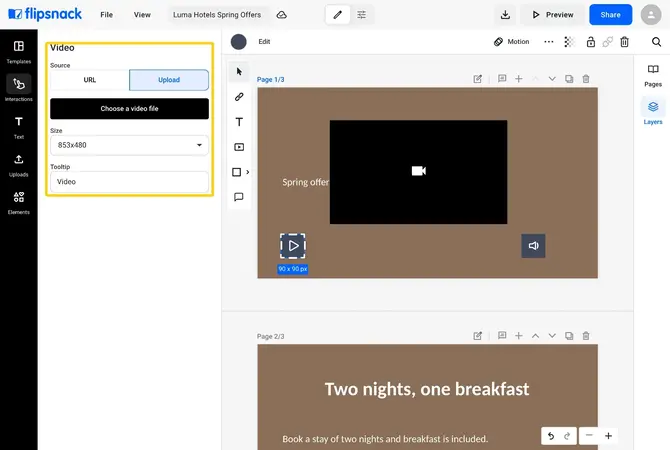Screen dimensions: 670x450
Task: Click the Undo arrow button
Action: (551, 436)
